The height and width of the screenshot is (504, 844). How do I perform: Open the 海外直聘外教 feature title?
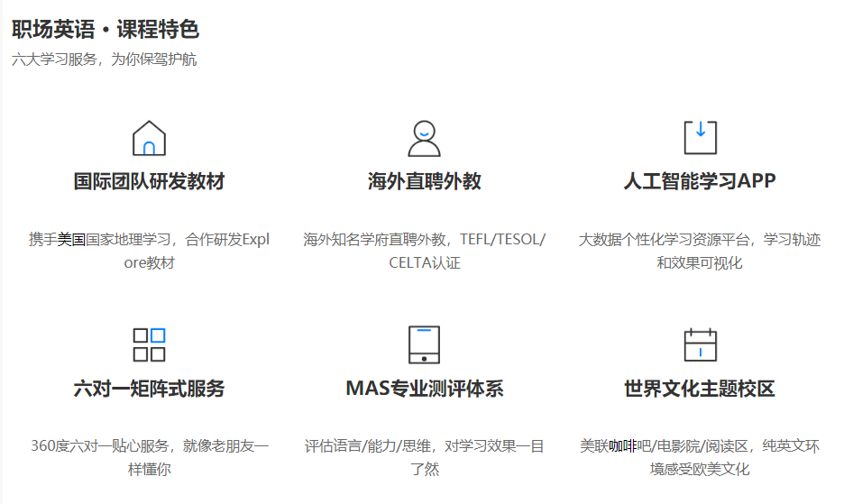(424, 181)
